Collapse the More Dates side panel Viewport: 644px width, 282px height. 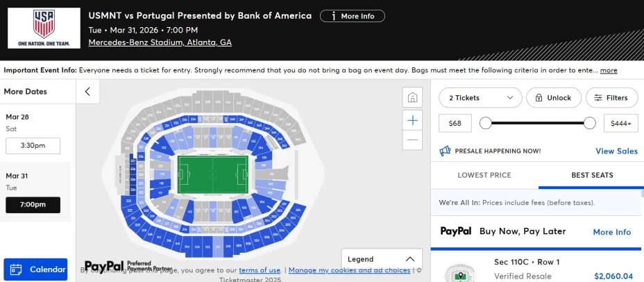coord(87,91)
